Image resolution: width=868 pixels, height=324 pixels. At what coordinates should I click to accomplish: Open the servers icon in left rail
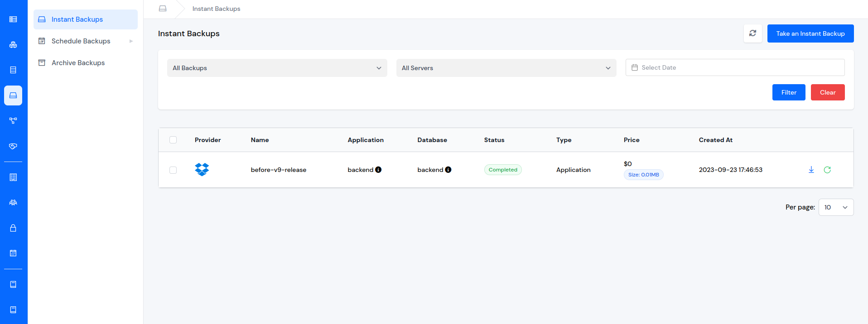pyautogui.click(x=13, y=19)
